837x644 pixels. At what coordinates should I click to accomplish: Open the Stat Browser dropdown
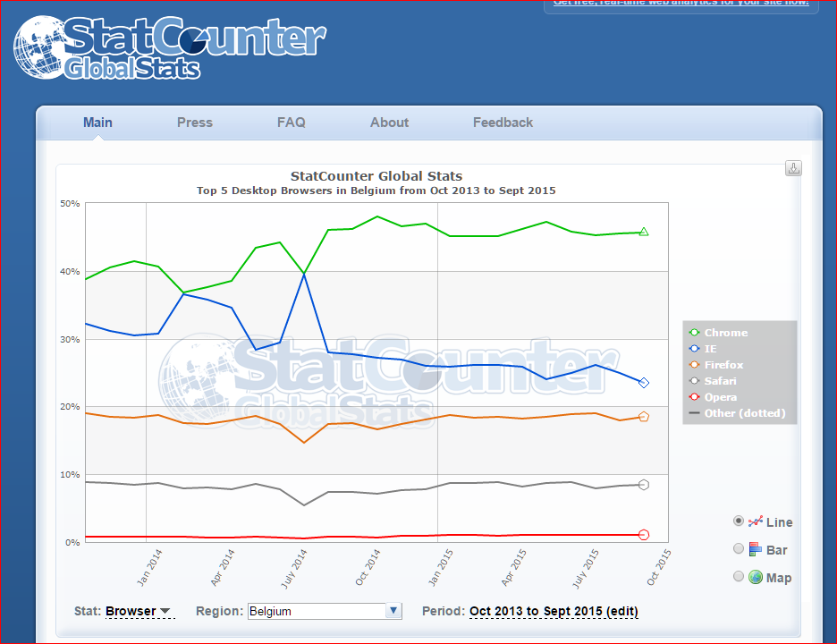[139, 612]
